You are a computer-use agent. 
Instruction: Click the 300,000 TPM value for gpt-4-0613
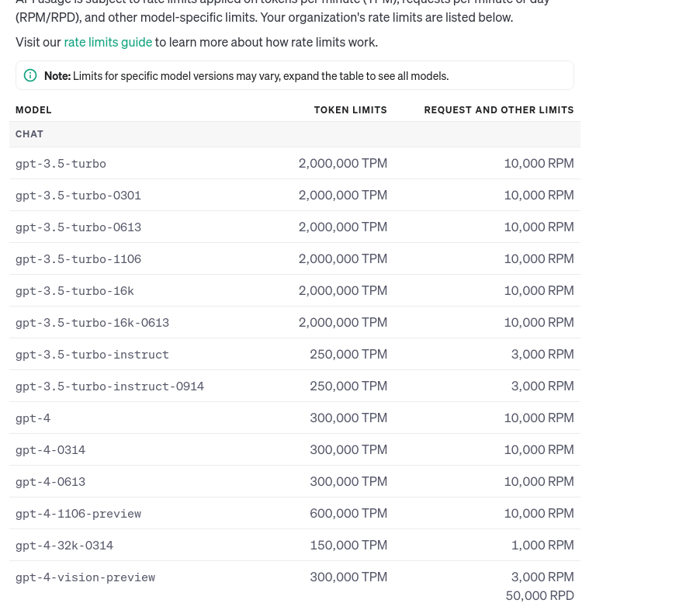[348, 482]
